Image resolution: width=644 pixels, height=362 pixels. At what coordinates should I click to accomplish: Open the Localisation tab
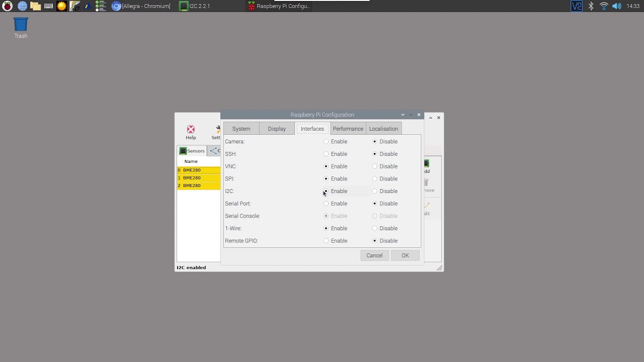tap(383, 129)
